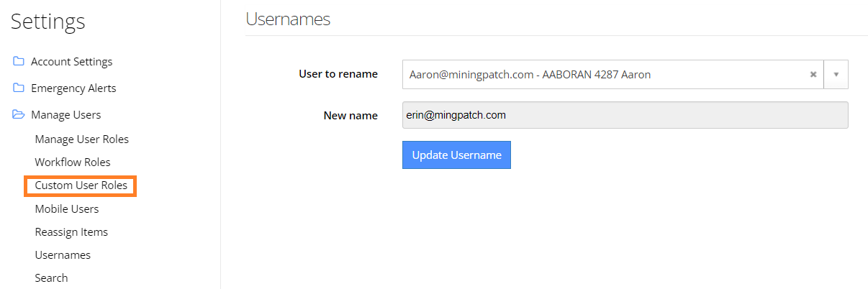Focus the New name input field
This screenshot has width=868, height=289.
(625, 115)
